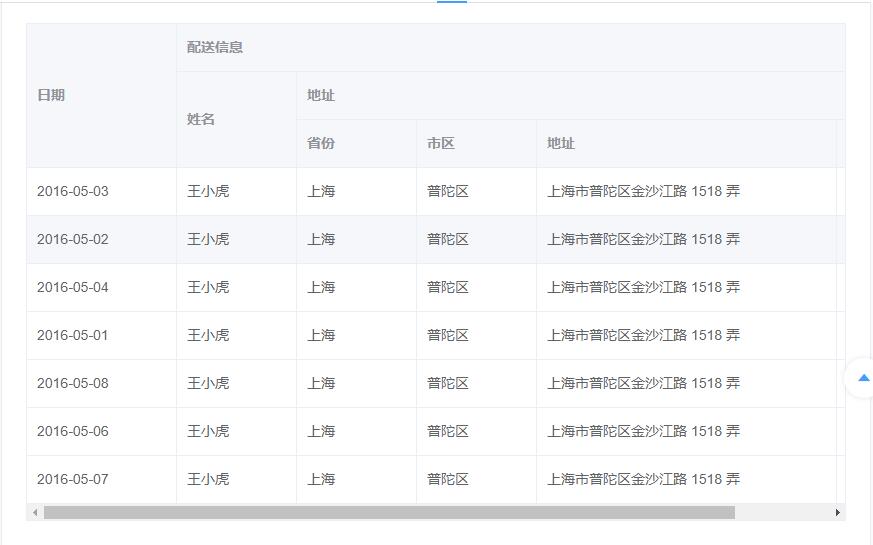Click the full address in the 2016-05-03 row
Image resolution: width=873 pixels, height=545 pixels.
pos(644,192)
